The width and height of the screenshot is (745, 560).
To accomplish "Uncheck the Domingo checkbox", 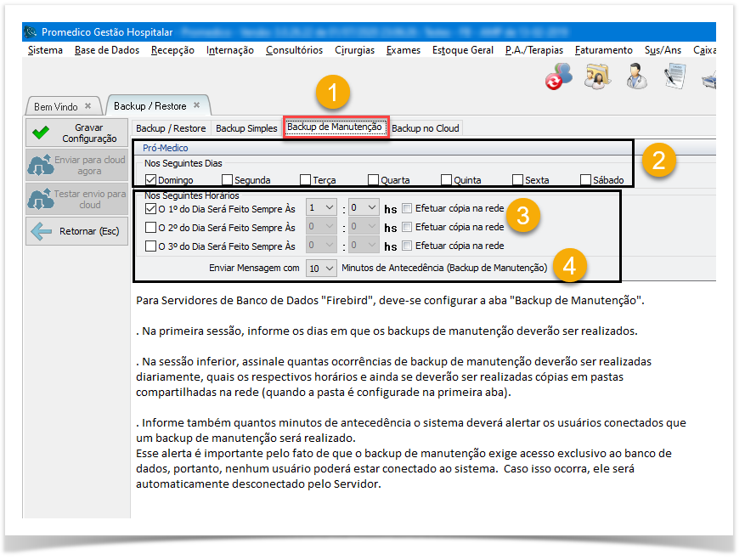I will [x=150, y=180].
